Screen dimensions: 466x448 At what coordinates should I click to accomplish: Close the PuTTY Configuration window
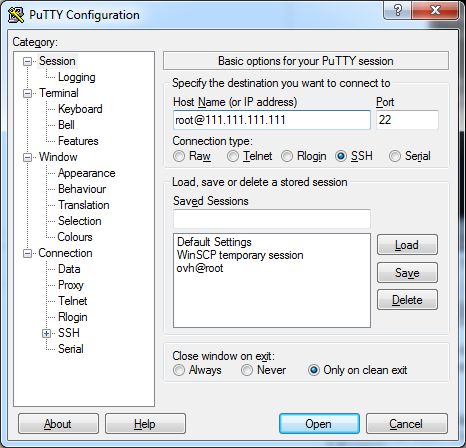tap(435, 11)
